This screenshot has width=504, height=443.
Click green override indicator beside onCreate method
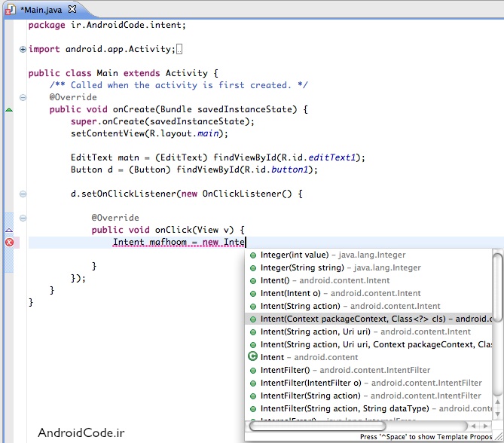(9, 110)
